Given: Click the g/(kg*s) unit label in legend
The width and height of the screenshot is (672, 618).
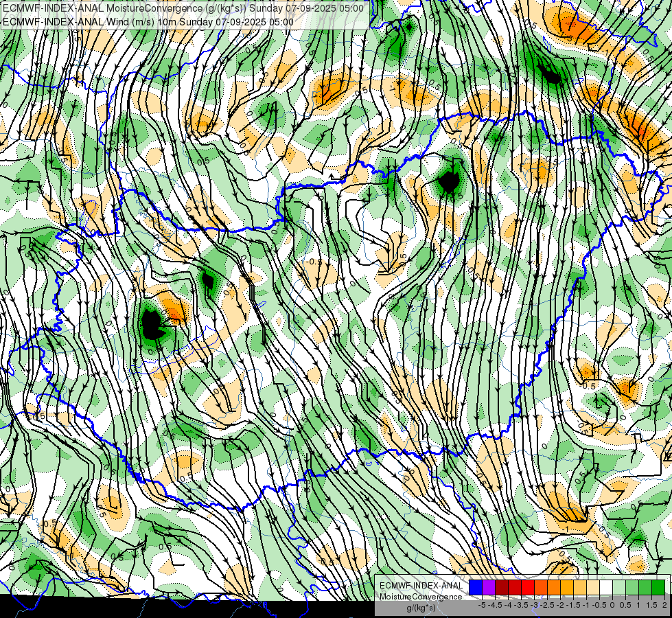Looking at the screenshot, I should tap(421, 608).
